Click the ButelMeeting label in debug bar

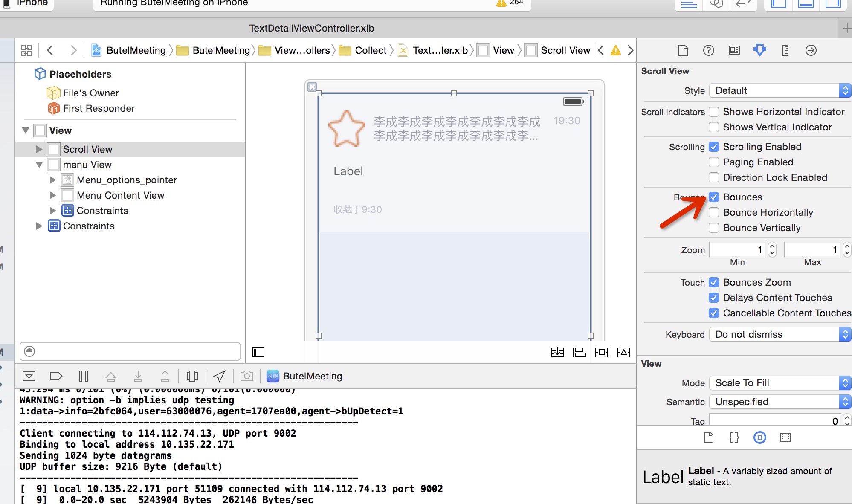click(313, 376)
